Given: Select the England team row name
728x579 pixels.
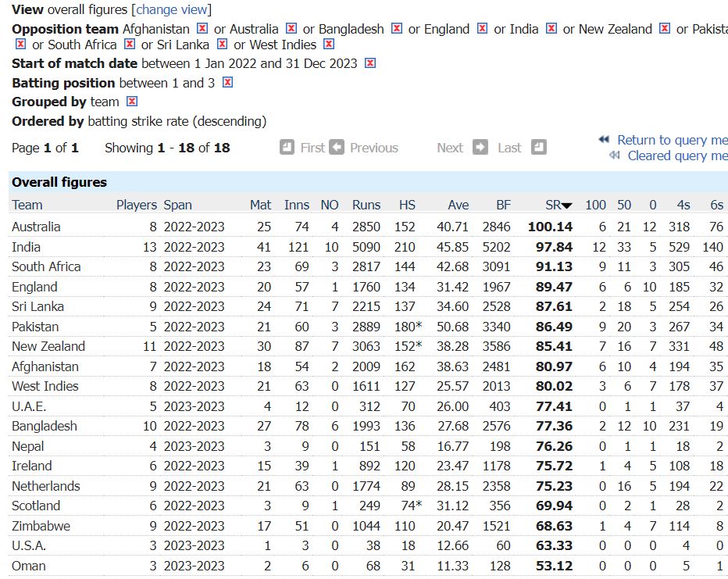Looking at the screenshot, I should [34, 287].
